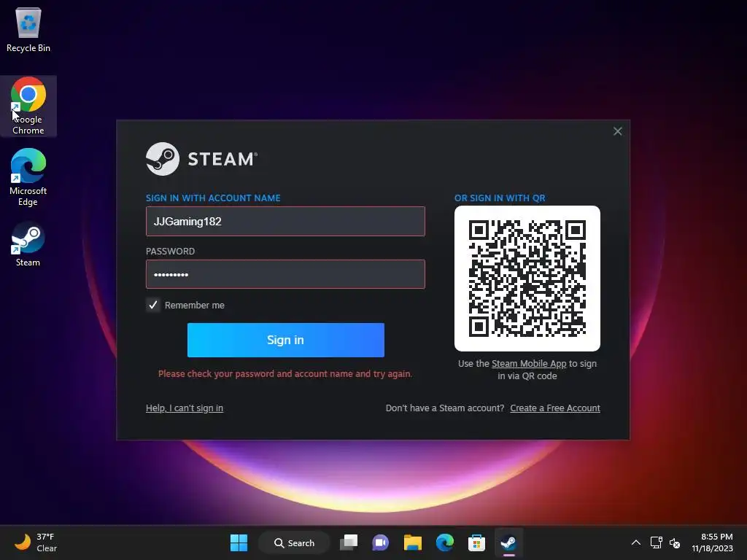Click the 'Don't have a Steam account?' text
Screen dimensions: 747x560
(445, 408)
